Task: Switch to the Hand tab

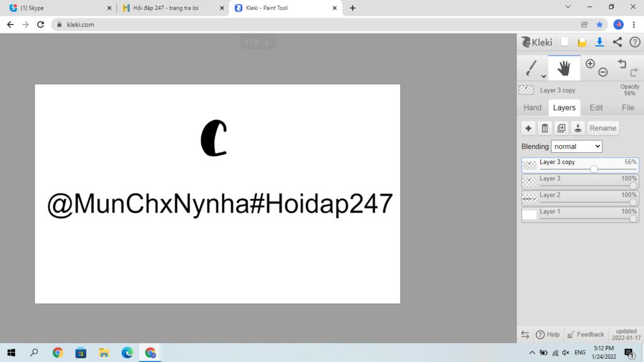Action: tap(532, 107)
